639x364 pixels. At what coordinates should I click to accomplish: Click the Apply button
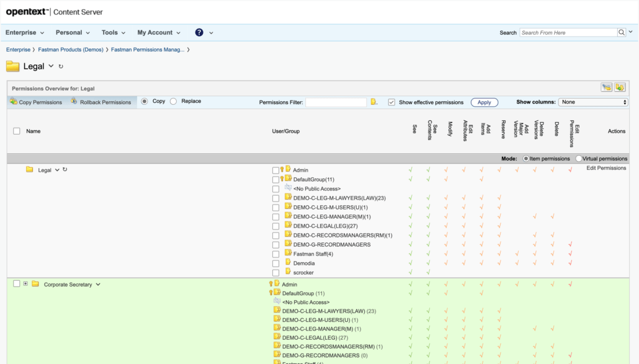(x=484, y=102)
